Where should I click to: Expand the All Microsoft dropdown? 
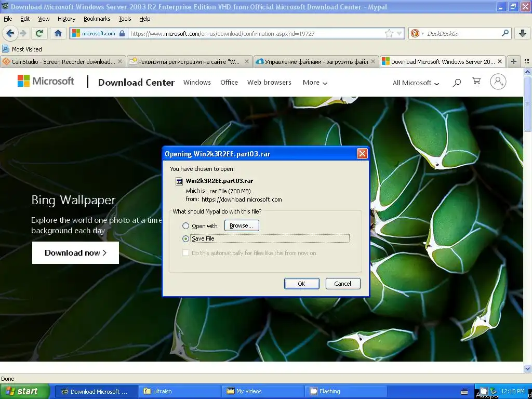pos(416,83)
